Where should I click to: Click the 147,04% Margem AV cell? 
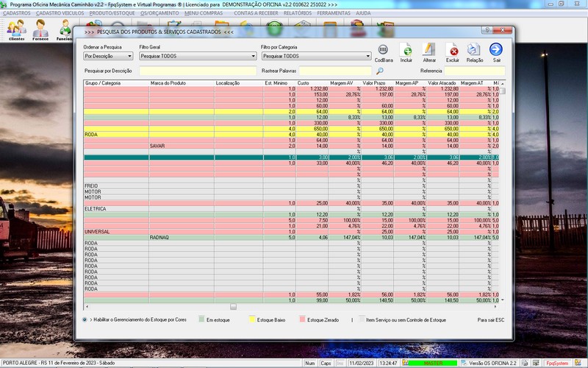point(345,238)
